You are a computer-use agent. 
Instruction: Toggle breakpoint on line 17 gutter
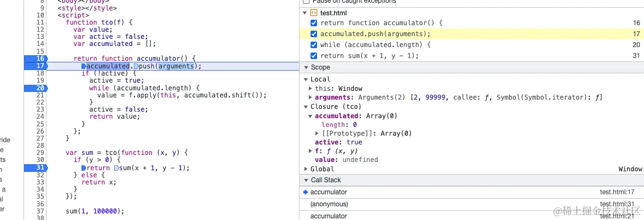coord(36,66)
